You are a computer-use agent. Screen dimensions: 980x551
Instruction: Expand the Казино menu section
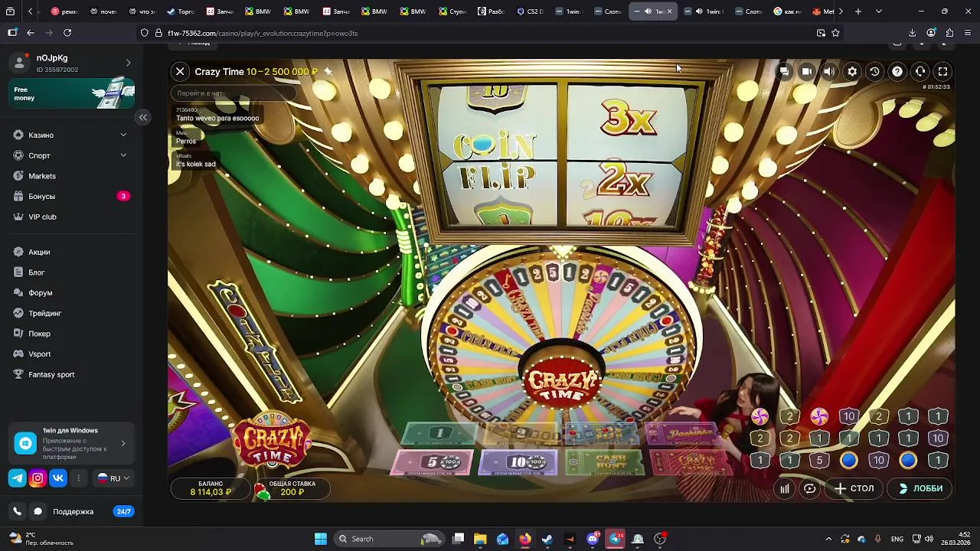tap(71, 135)
